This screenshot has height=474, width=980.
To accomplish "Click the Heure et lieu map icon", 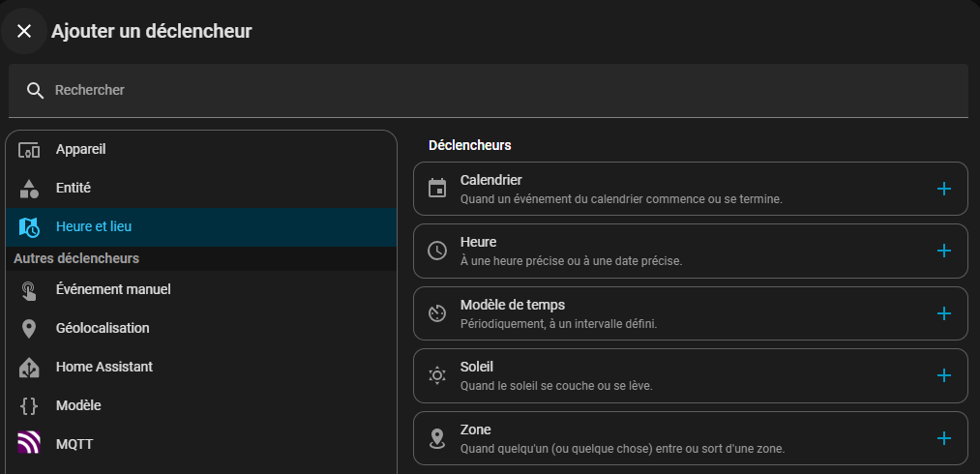I will pos(29,227).
